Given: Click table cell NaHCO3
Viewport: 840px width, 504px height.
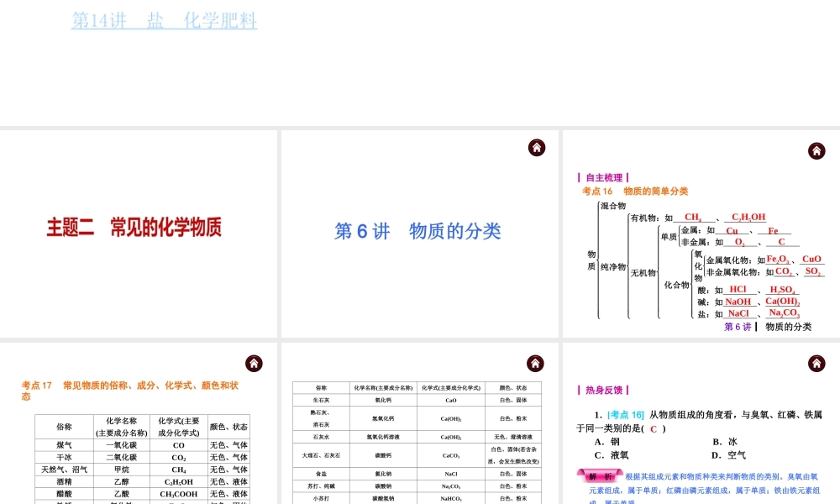Looking at the screenshot, I should pos(450,499).
